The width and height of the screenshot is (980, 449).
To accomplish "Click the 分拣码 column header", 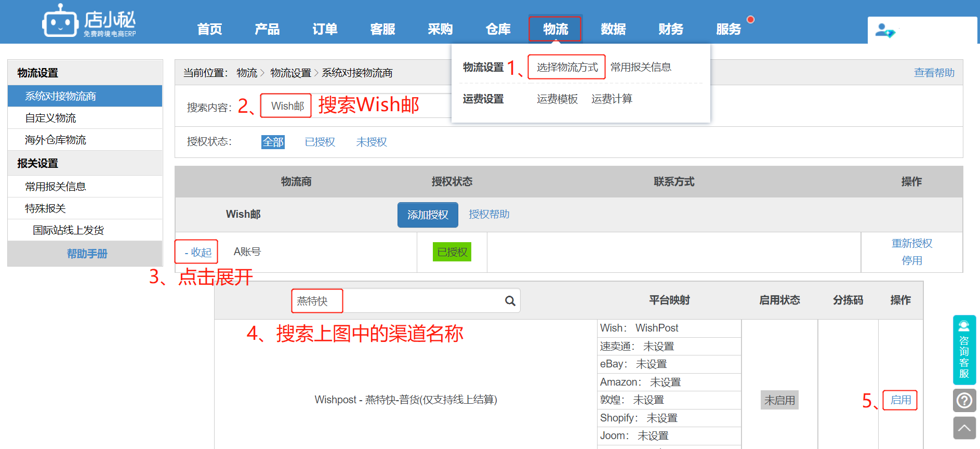I will [847, 300].
